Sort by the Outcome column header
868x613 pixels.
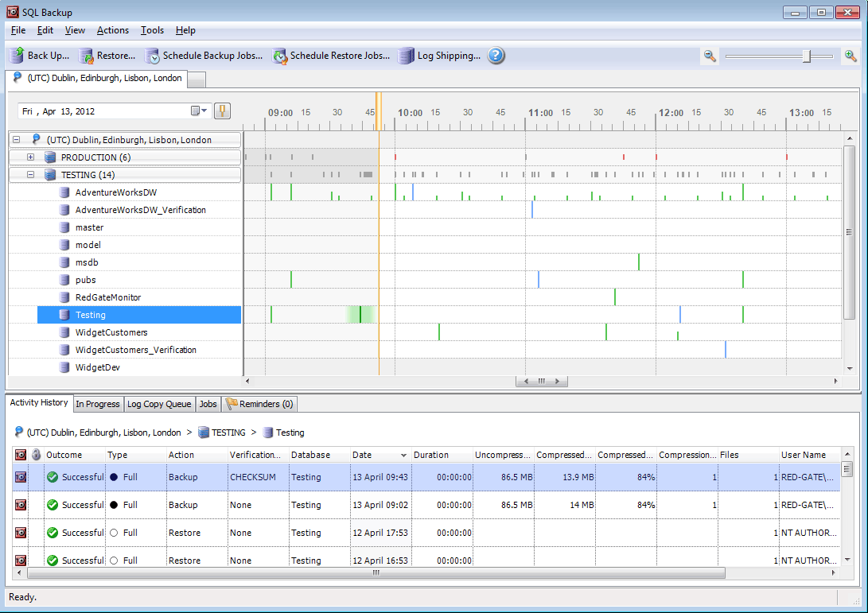click(75, 455)
